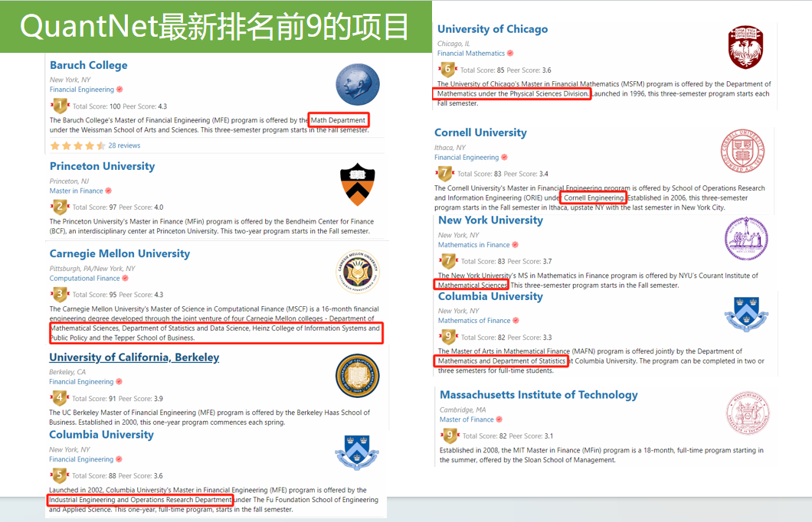Click verified mark beside Chicago Financial Mathematics
Image resolution: width=812 pixels, height=522 pixels.
(x=510, y=54)
